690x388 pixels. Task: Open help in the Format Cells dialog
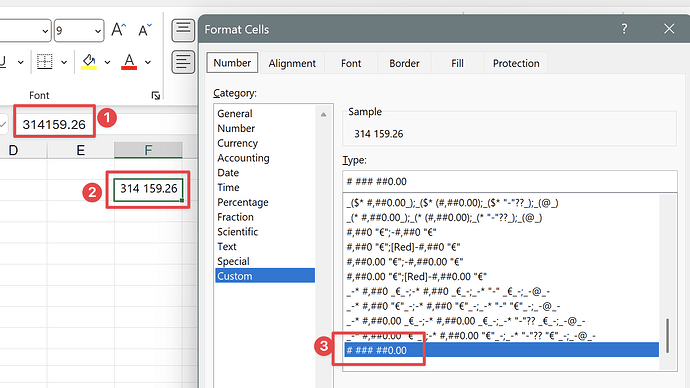coord(624,29)
